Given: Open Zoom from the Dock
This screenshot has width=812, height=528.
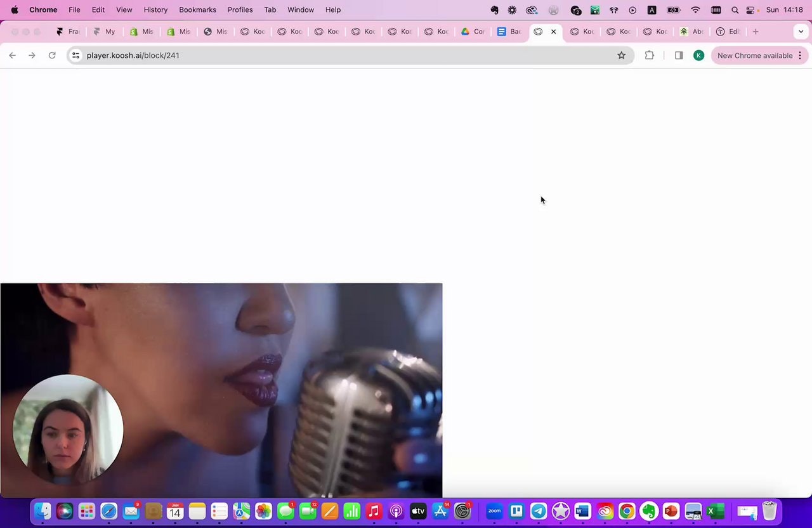Looking at the screenshot, I should 494,511.
